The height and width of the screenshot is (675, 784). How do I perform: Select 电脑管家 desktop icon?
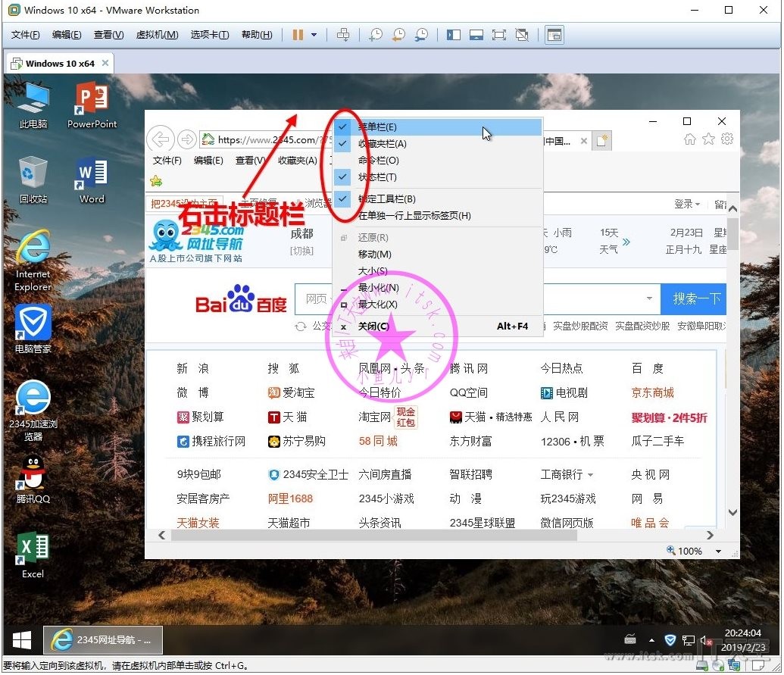pos(33,329)
